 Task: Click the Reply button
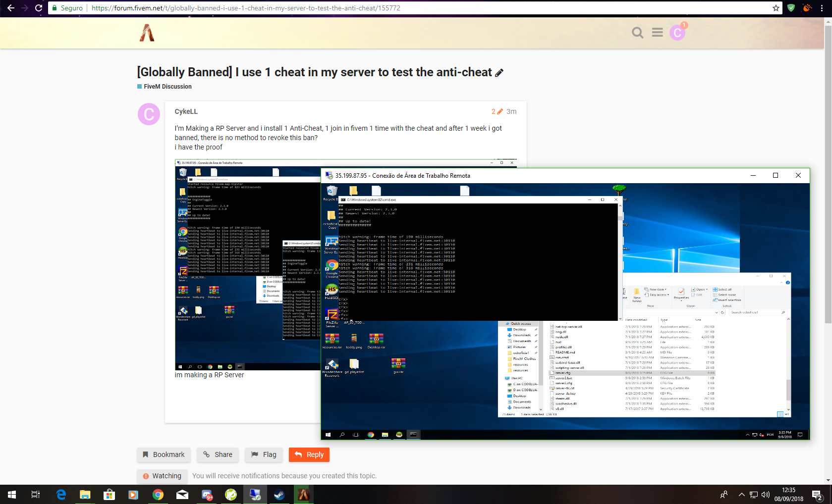[309, 454]
